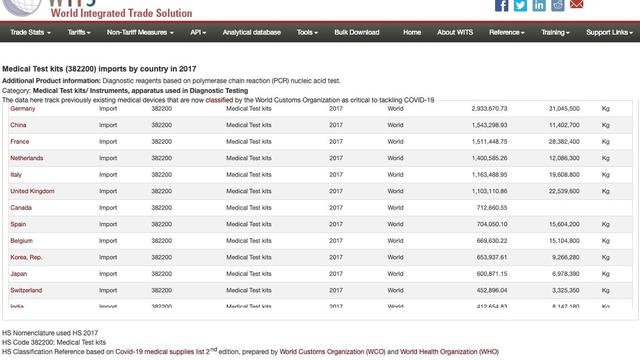Open the Training dropdown

pos(555,32)
